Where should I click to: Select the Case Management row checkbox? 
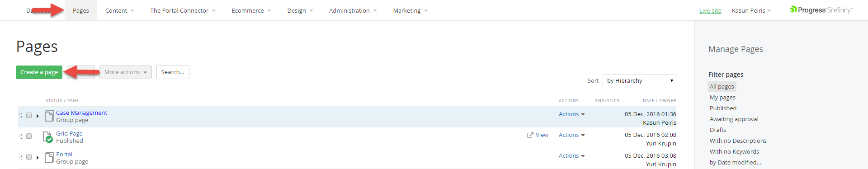point(29,115)
